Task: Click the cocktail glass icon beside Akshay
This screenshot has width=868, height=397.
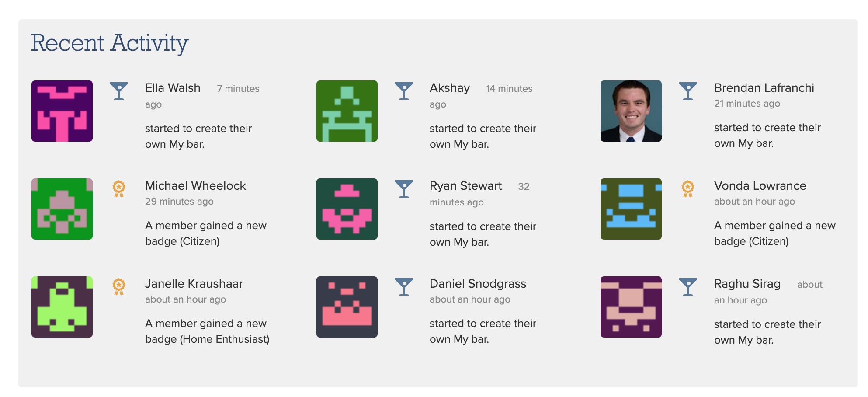Action: [404, 91]
